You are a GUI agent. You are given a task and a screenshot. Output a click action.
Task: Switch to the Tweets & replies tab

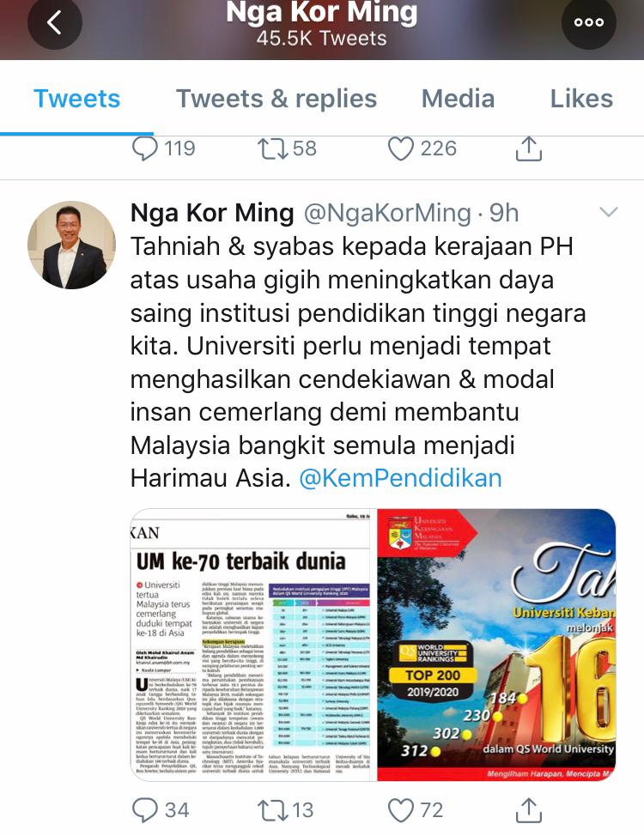[x=276, y=99]
